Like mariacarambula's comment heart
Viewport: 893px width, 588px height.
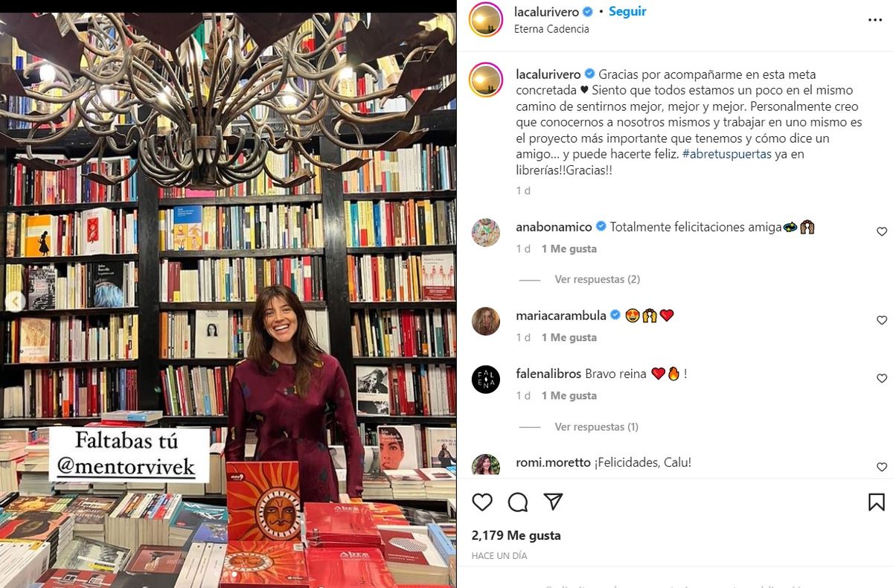(x=882, y=320)
